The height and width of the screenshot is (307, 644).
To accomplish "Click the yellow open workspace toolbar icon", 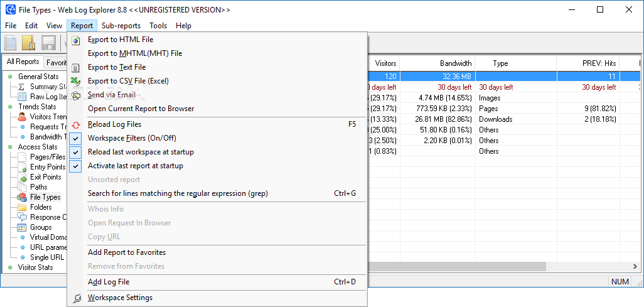I will point(29,43).
